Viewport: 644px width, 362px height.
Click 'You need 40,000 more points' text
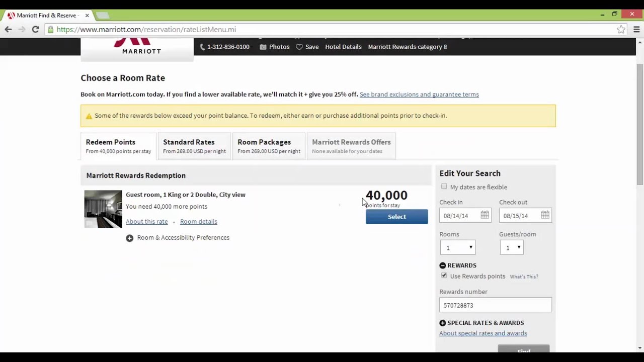coord(167,207)
